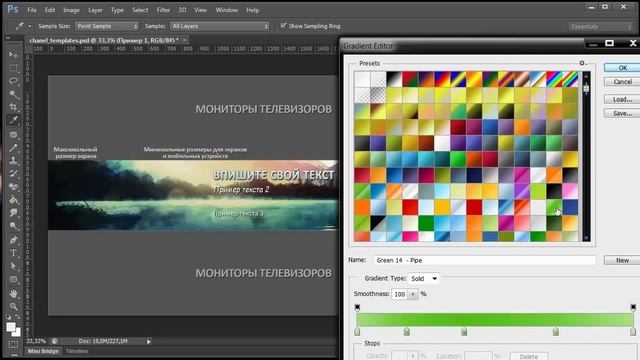This screenshot has height=360, width=640.
Task: Click Cancel in Gradient Editor
Action: pyautogui.click(x=622, y=82)
